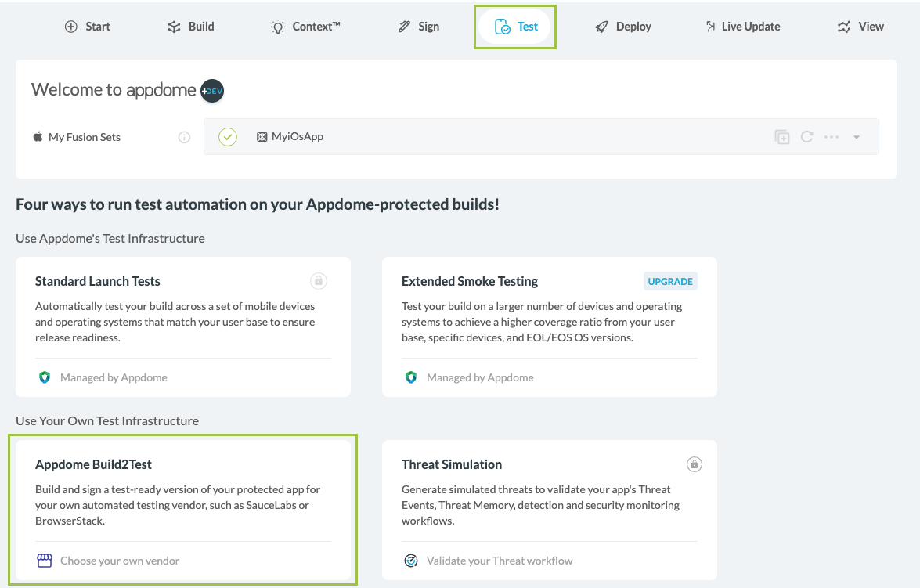The height and width of the screenshot is (588, 920).
Task: Duplicate the MyiOsApp fusion set
Action: (x=782, y=137)
